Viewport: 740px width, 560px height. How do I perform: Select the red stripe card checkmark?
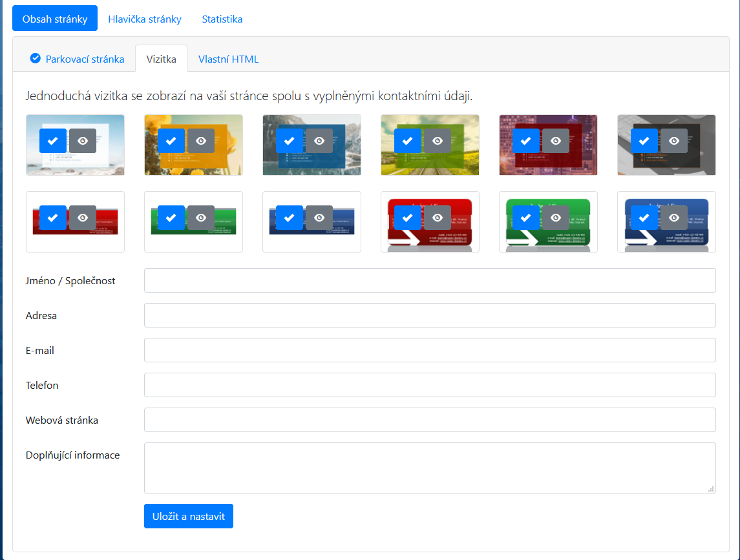(x=53, y=218)
